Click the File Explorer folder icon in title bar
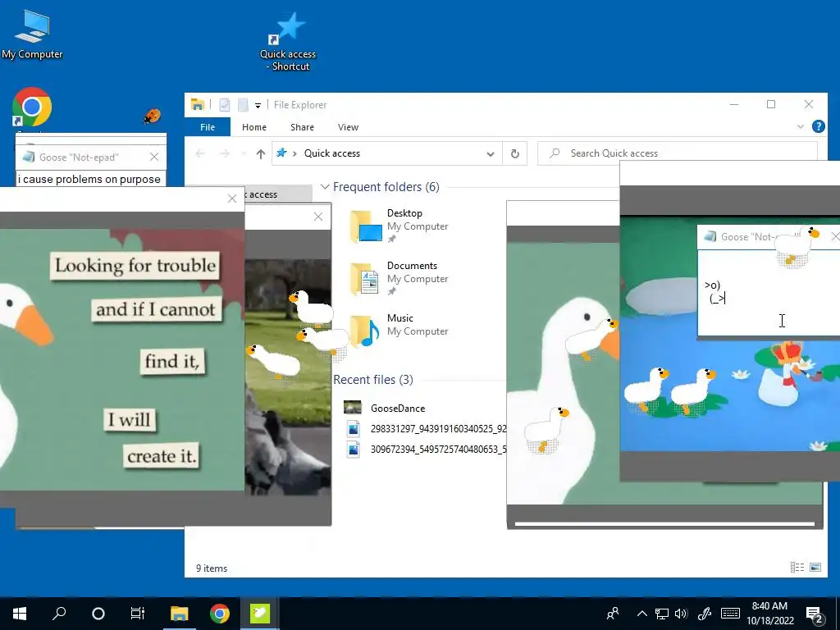Screen dimensions: 840x630 (198, 104)
